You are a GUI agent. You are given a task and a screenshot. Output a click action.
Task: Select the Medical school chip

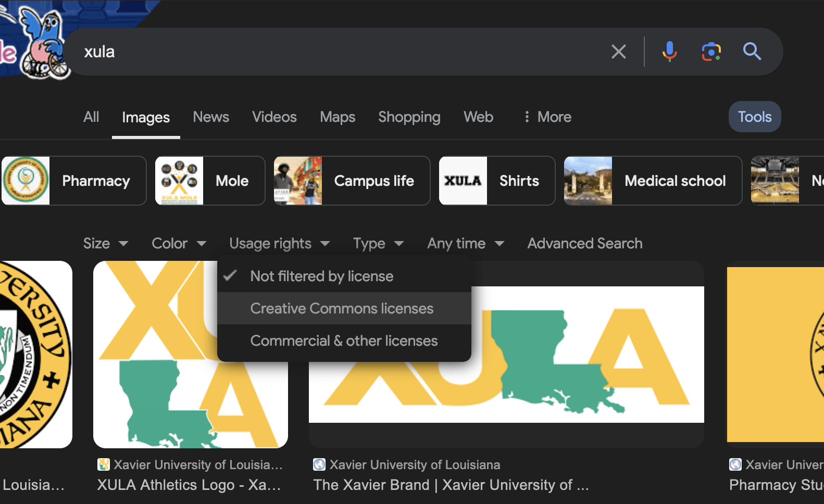pyautogui.click(x=653, y=181)
